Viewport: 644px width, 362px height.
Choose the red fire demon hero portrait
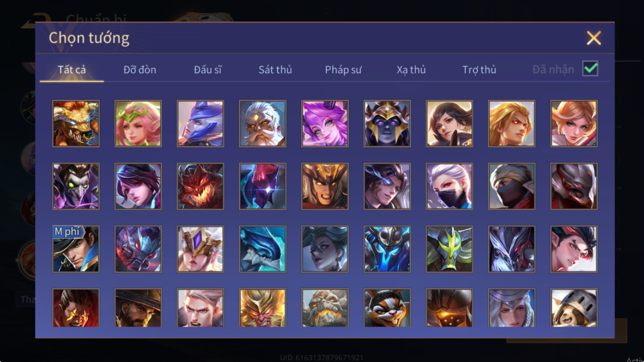200,186
